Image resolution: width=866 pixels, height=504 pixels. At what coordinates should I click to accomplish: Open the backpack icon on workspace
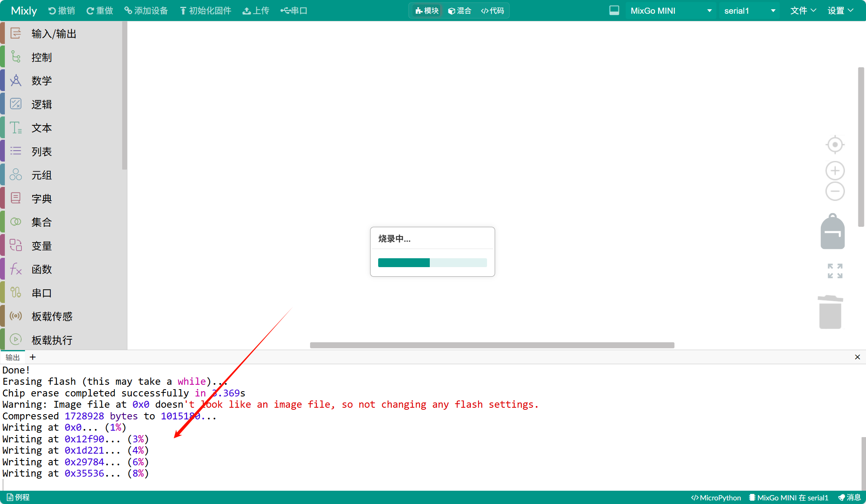pos(833,232)
